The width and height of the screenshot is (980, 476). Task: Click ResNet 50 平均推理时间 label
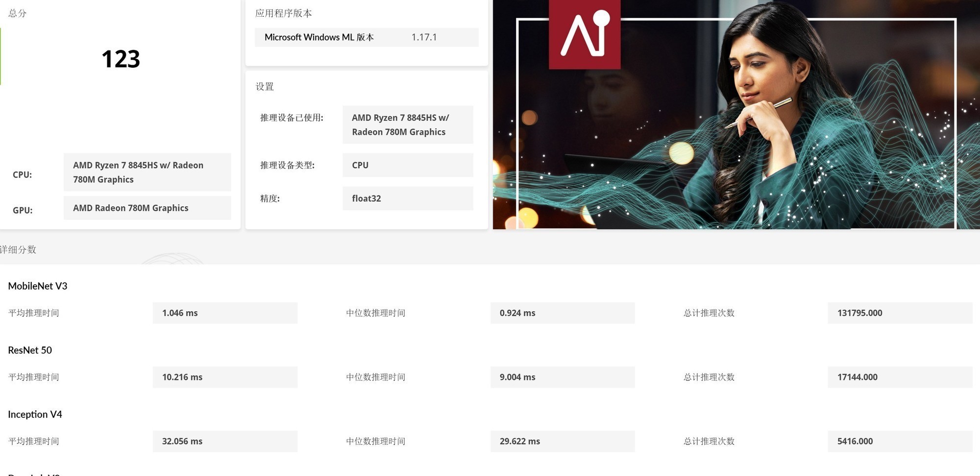pos(34,377)
